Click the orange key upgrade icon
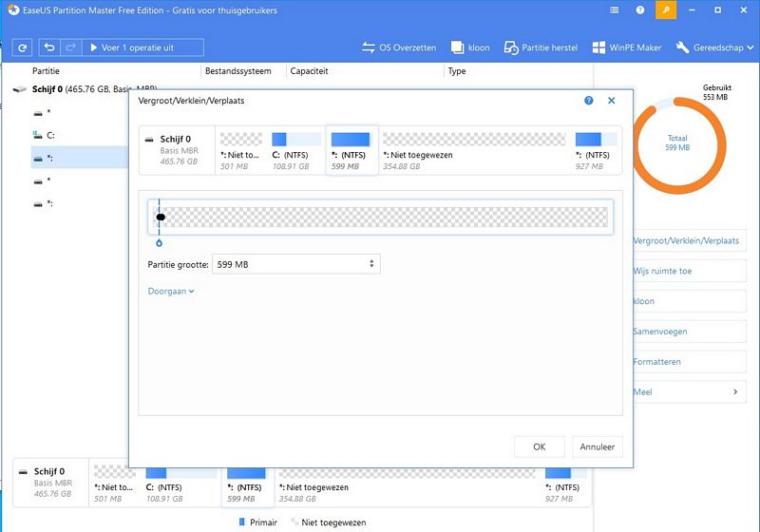Image resolution: width=760 pixels, height=532 pixels. tap(666, 10)
